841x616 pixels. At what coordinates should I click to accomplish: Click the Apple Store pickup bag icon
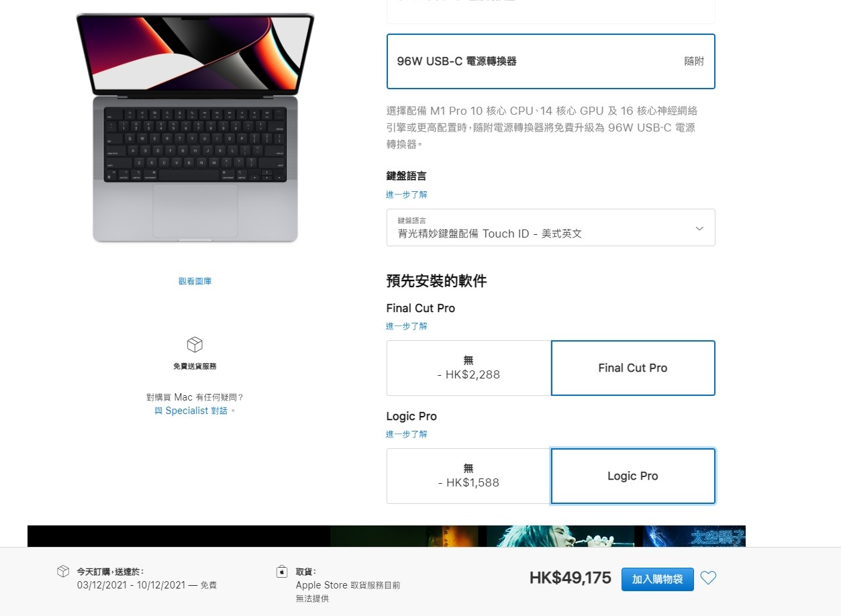282,572
